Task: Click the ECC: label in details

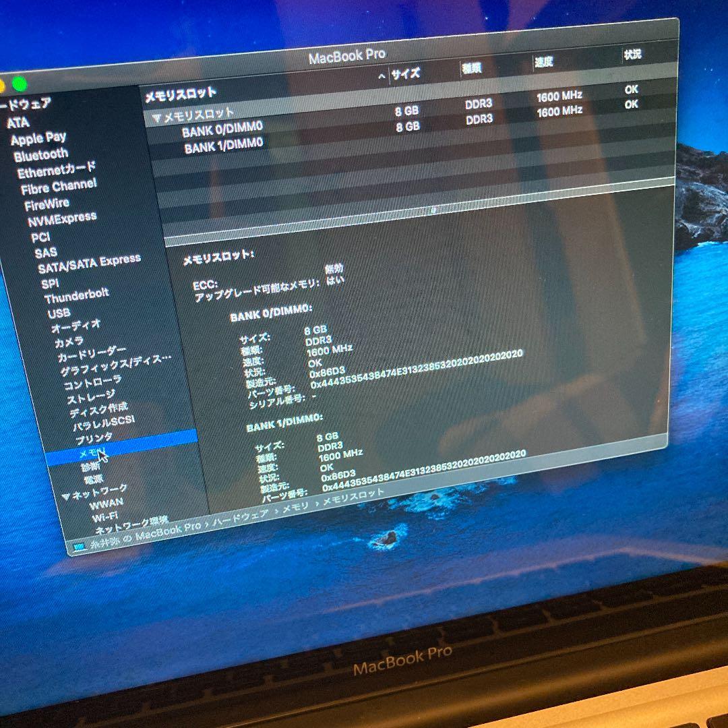Action: click(x=205, y=284)
